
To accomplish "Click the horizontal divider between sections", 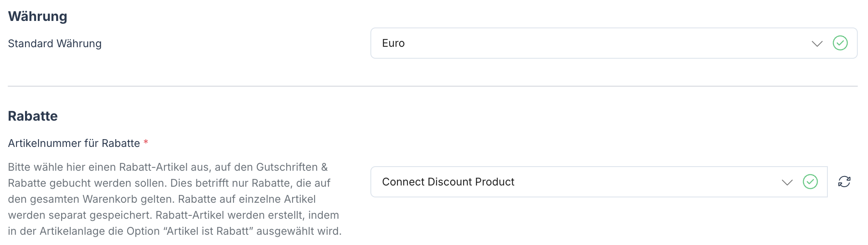I will tap(432, 86).
